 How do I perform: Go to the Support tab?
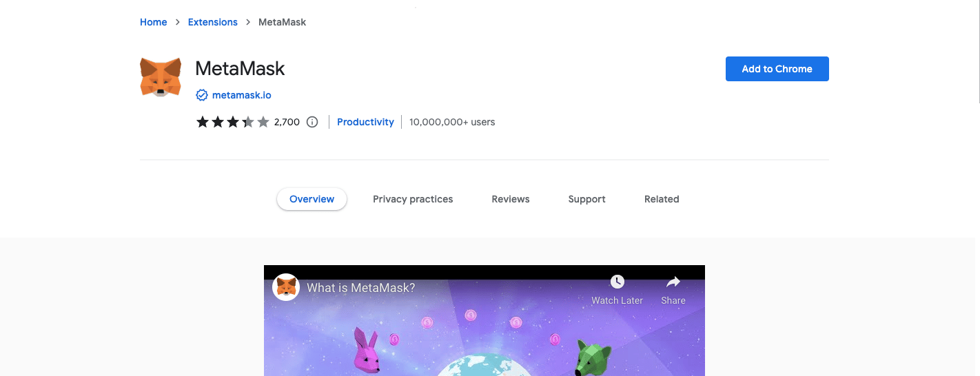[x=587, y=199]
